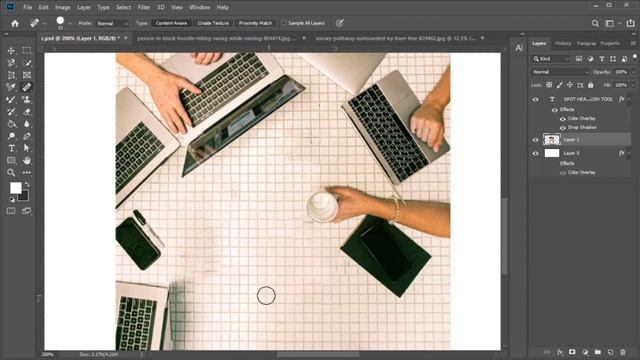This screenshot has width=640, height=360.
Task: Select the Crop tool
Action: (11, 75)
